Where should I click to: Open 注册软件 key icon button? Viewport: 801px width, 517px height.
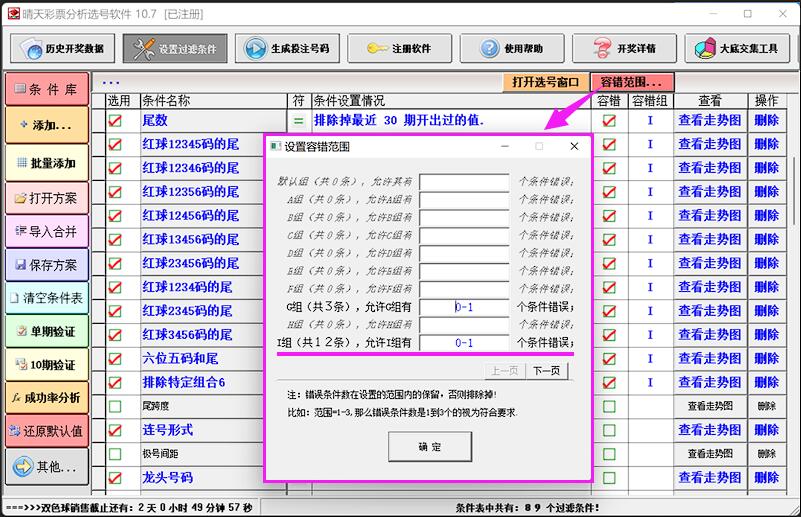(x=400, y=48)
